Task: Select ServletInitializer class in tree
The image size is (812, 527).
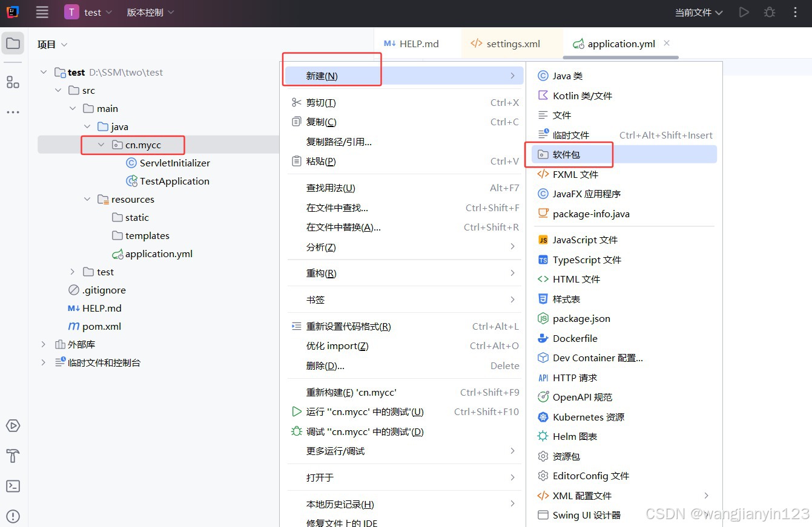Action: (x=168, y=163)
